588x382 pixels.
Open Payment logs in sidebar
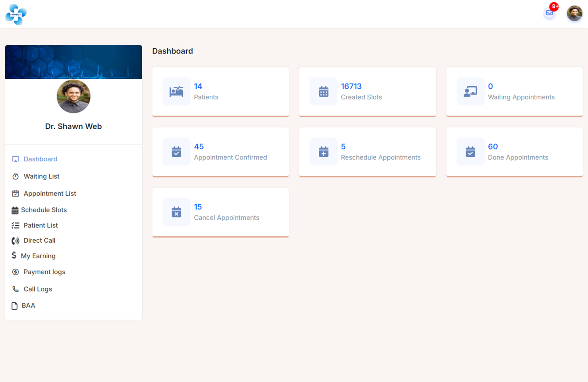pyautogui.click(x=44, y=272)
